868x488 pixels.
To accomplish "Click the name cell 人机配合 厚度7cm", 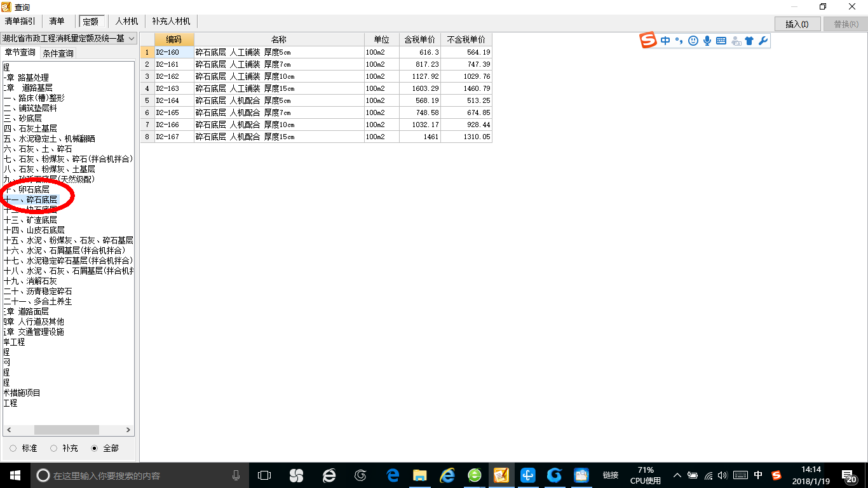I will pyautogui.click(x=279, y=112).
